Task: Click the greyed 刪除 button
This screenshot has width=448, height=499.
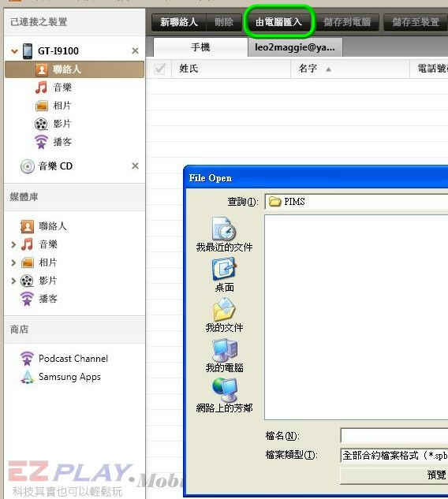Action: click(x=224, y=22)
